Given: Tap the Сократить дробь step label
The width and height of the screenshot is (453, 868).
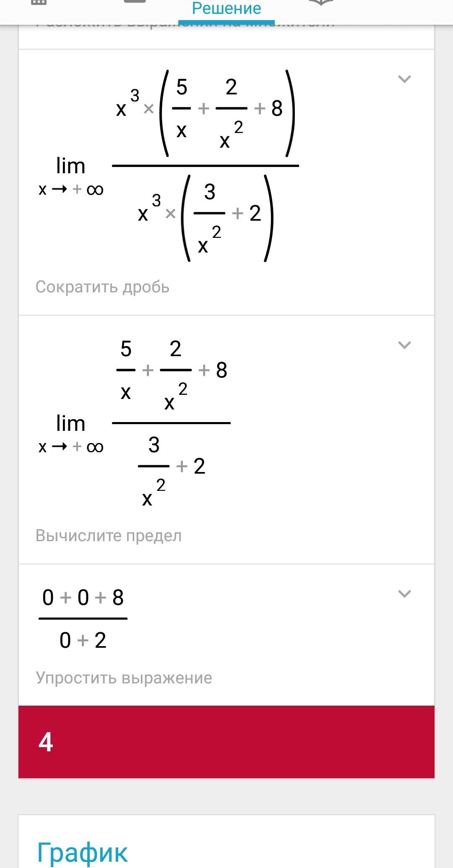Looking at the screenshot, I should pyautogui.click(x=102, y=287).
